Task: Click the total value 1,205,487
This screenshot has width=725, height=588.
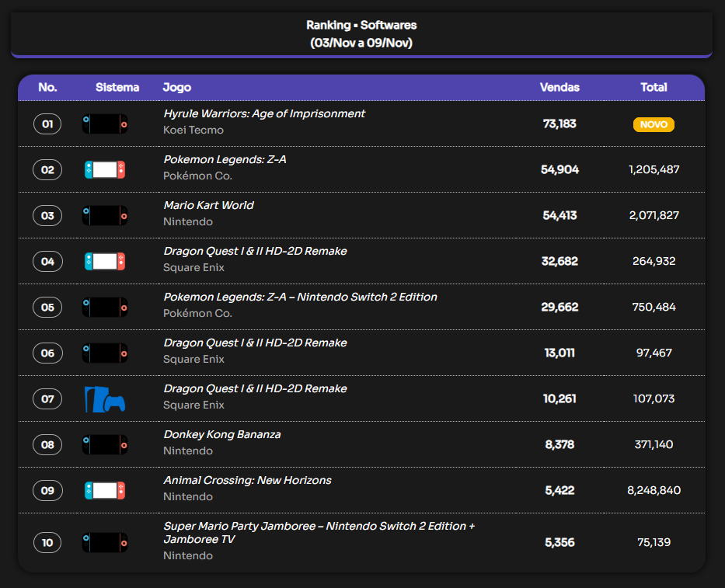Action: point(654,169)
